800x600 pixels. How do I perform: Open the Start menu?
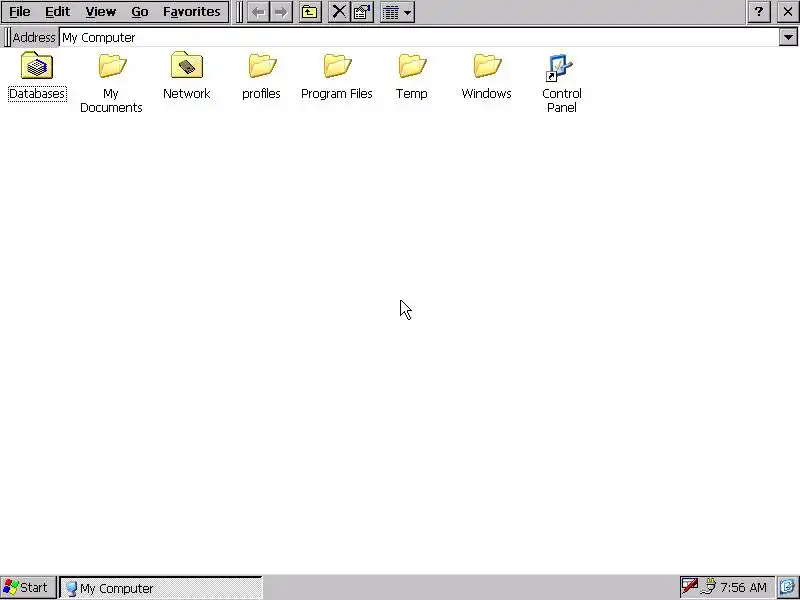(28, 588)
